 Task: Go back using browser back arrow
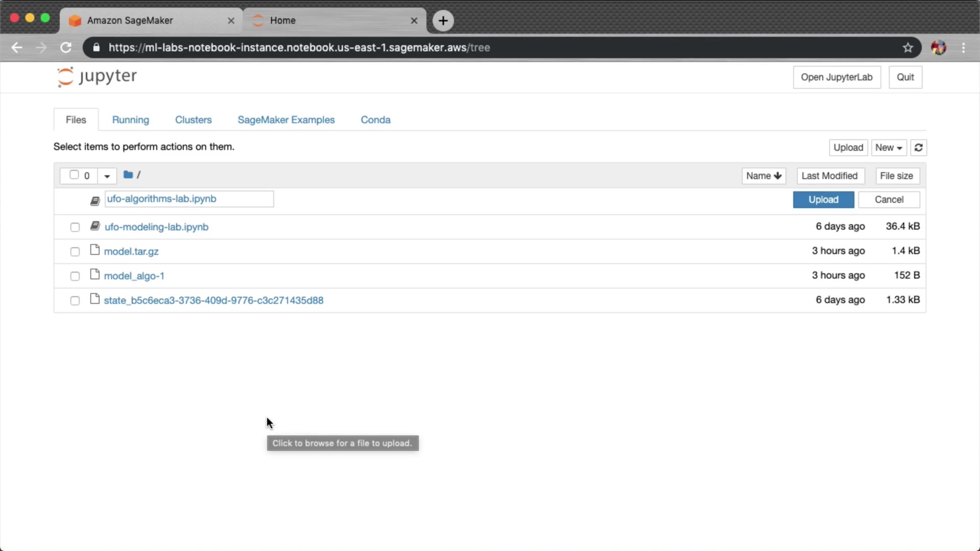(17, 47)
